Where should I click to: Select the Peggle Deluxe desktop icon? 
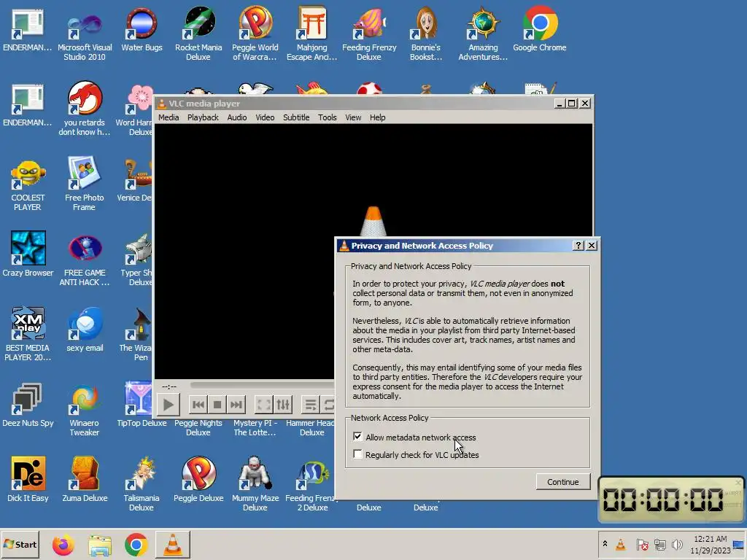coord(198,480)
